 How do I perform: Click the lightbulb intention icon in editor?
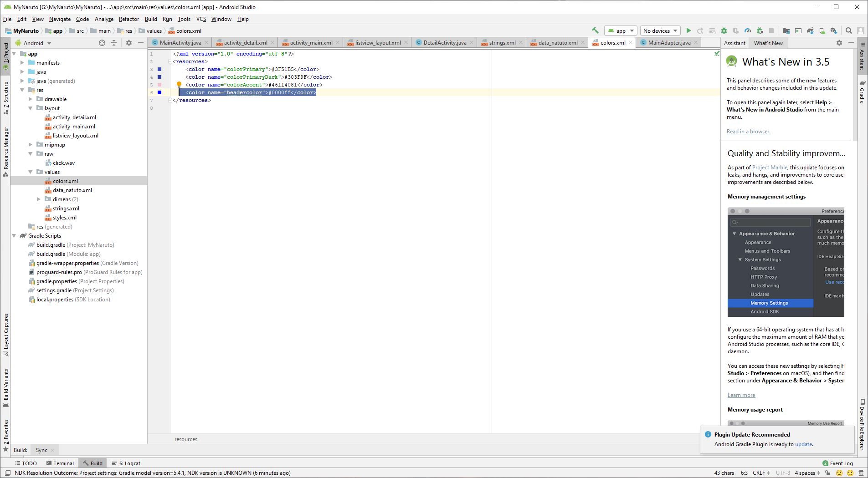(179, 84)
